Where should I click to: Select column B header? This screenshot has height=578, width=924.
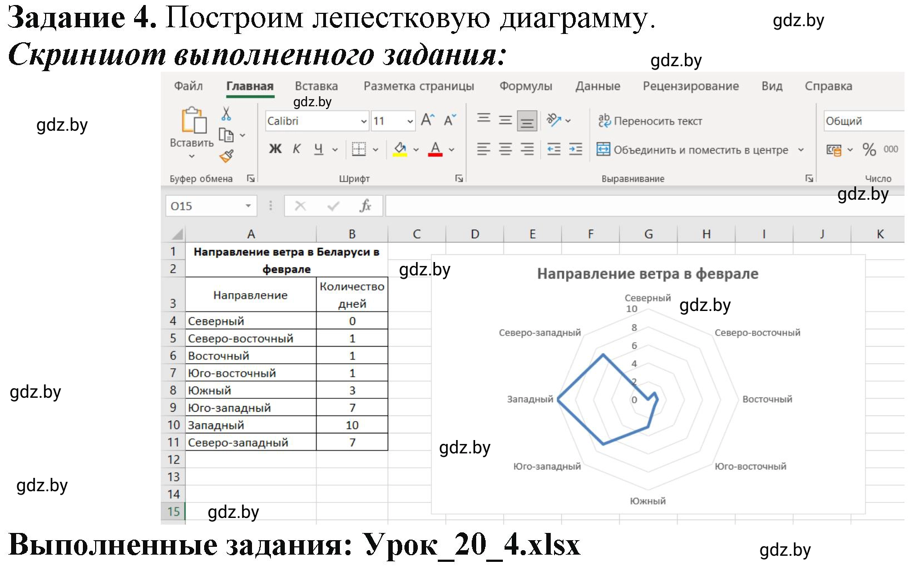point(352,234)
